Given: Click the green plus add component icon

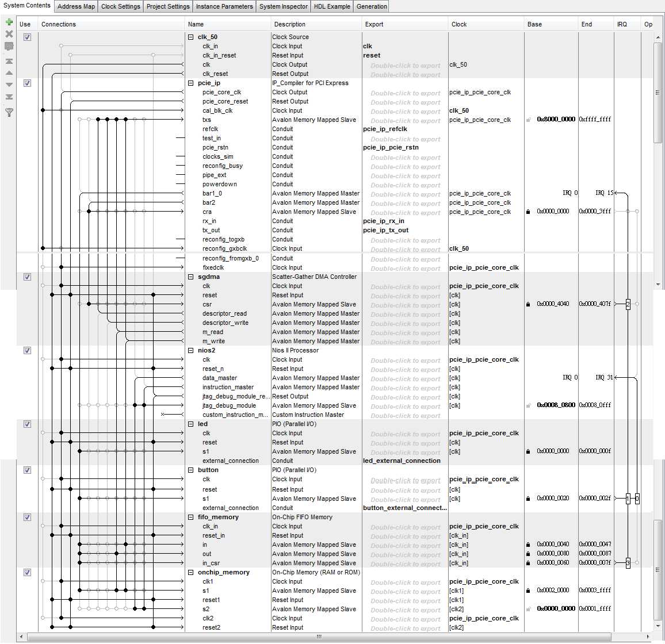Looking at the screenshot, I should click(x=9, y=22).
